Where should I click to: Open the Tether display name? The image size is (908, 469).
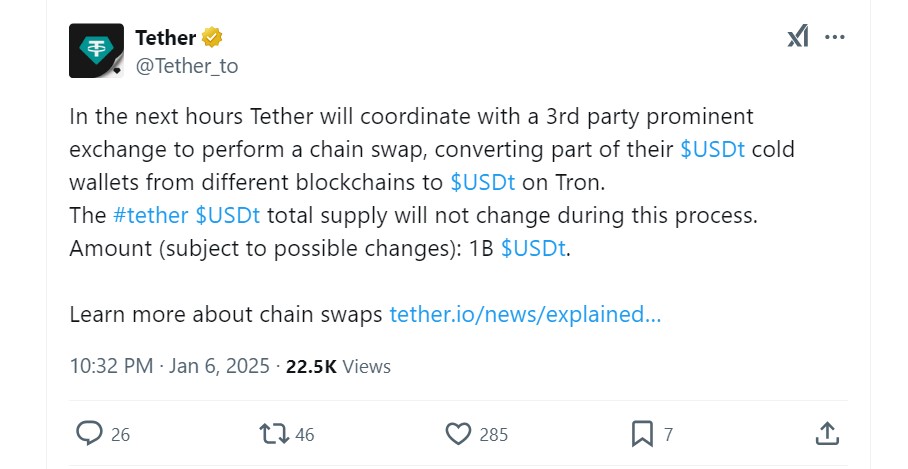coord(165,38)
